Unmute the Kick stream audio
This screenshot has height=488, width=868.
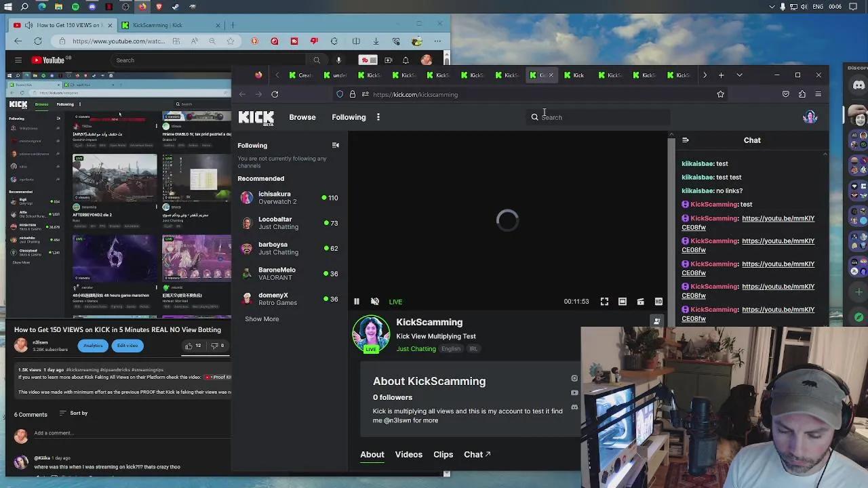point(375,302)
